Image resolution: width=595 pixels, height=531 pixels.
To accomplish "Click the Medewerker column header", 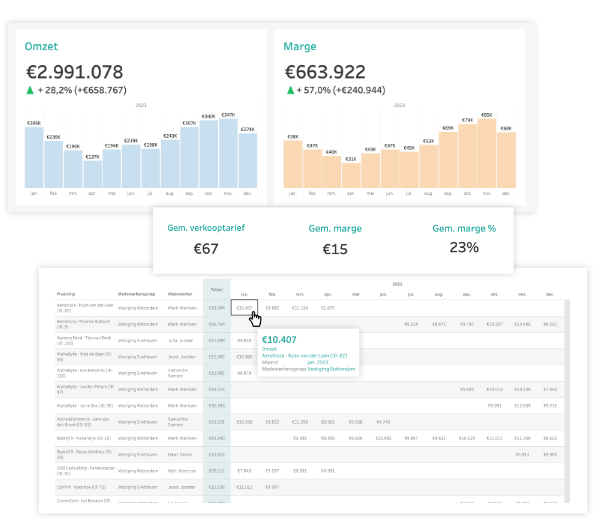I will tap(180, 294).
